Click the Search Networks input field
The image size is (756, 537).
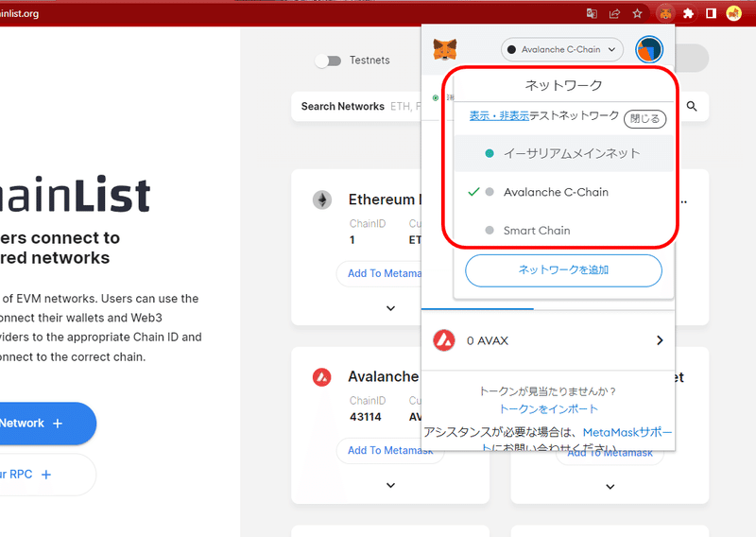357,106
